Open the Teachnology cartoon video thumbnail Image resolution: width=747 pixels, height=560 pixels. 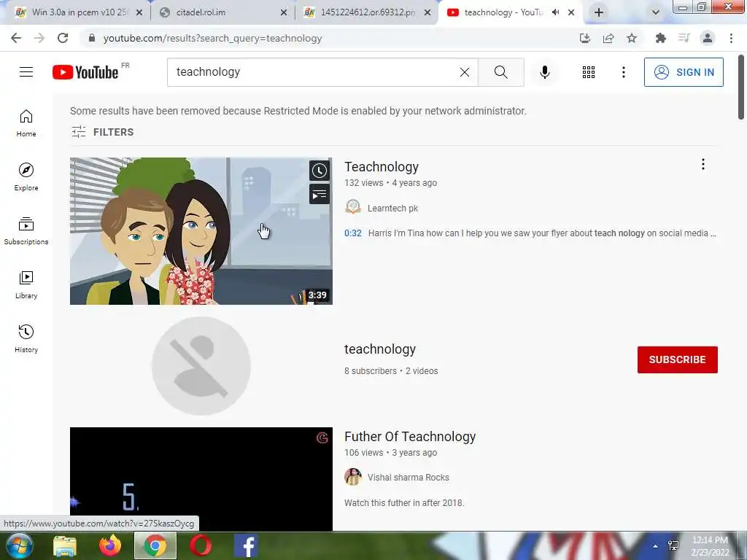(201, 231)
